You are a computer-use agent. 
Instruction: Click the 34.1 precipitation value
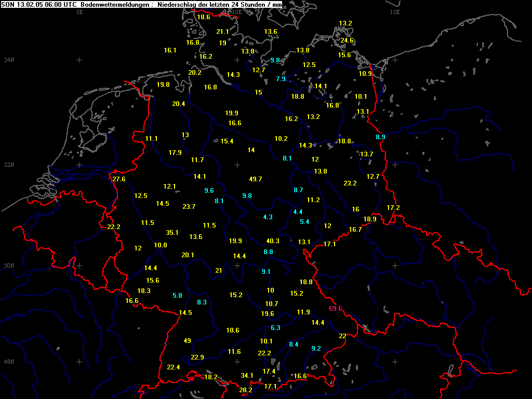point(247,375)
